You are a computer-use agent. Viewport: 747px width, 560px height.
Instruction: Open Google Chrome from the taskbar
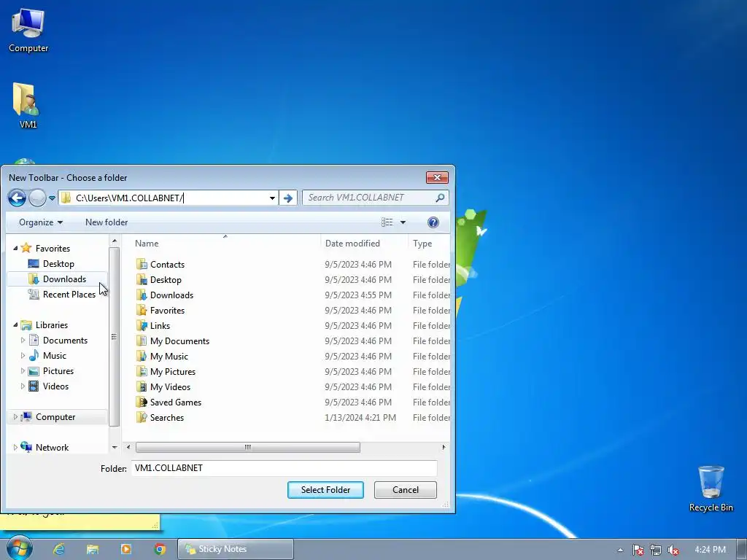pos(160,549)
